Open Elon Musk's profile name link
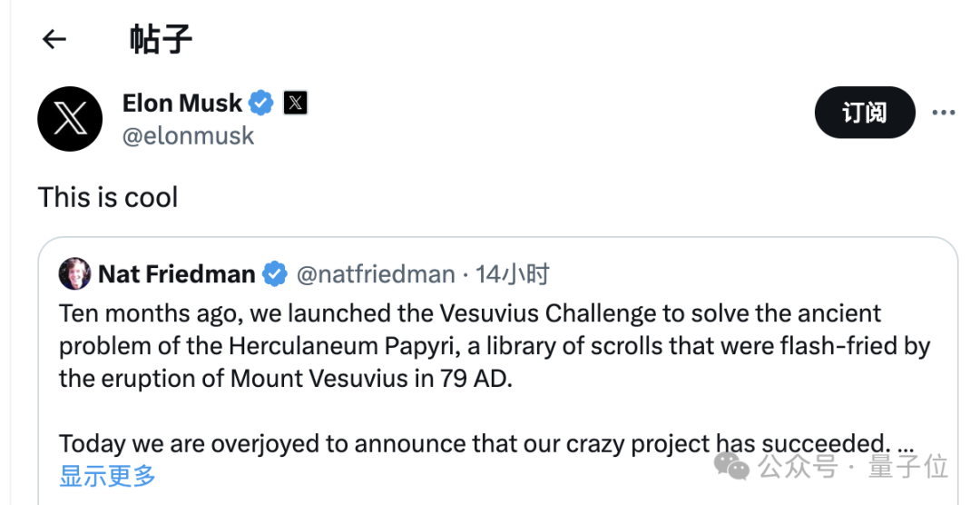980x505 pixels. 182,104
